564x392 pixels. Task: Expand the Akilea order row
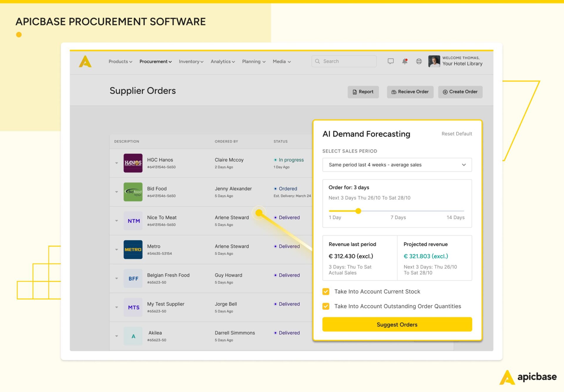(117, 336)
